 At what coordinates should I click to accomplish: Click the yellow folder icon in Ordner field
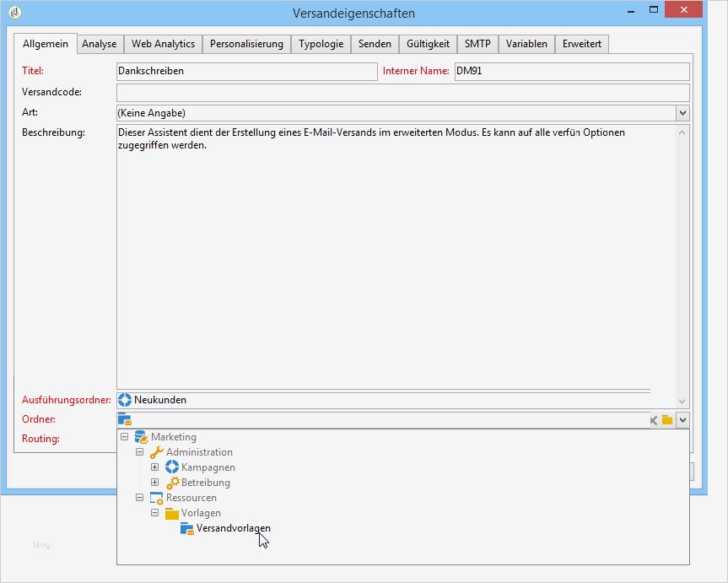pos(667,420)
